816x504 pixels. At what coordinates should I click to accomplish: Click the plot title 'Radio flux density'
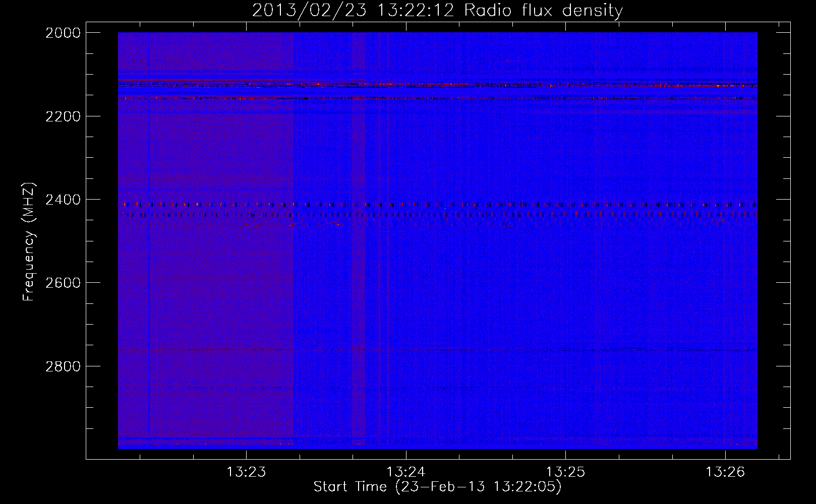[x=544, y=11]
